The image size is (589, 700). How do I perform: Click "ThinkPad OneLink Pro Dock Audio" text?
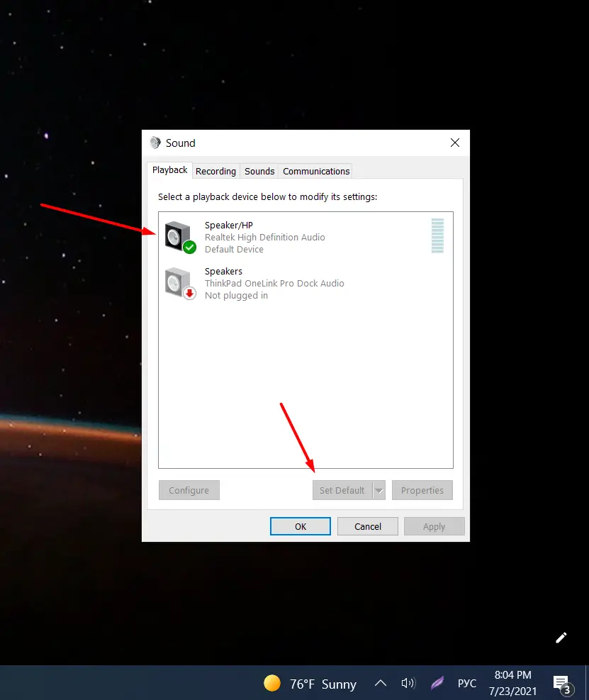[274, 284]
